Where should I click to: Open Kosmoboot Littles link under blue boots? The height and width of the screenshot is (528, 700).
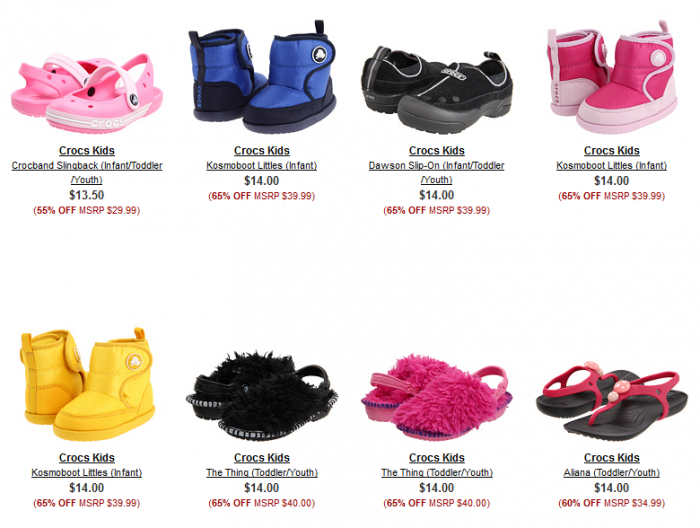coord(262,166)
